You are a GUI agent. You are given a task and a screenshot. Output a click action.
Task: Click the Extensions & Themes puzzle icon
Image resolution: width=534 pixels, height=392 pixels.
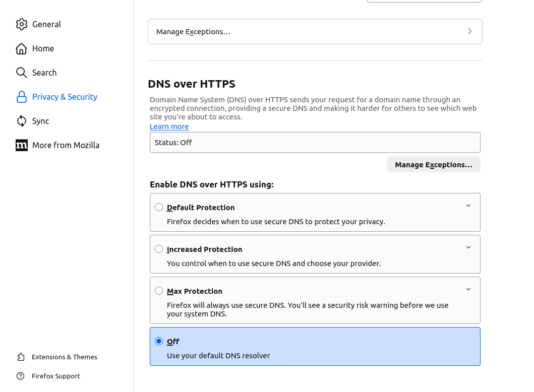point(21,357)
